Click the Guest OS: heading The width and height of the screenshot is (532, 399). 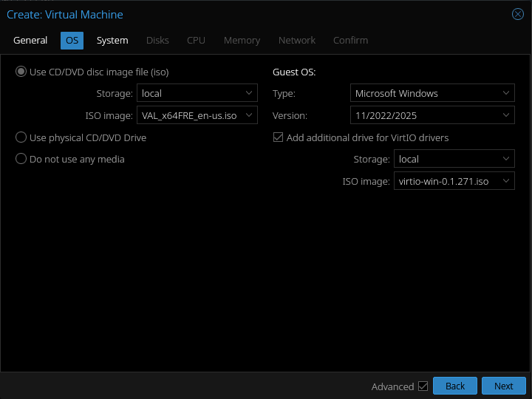[x=294, y=72]
